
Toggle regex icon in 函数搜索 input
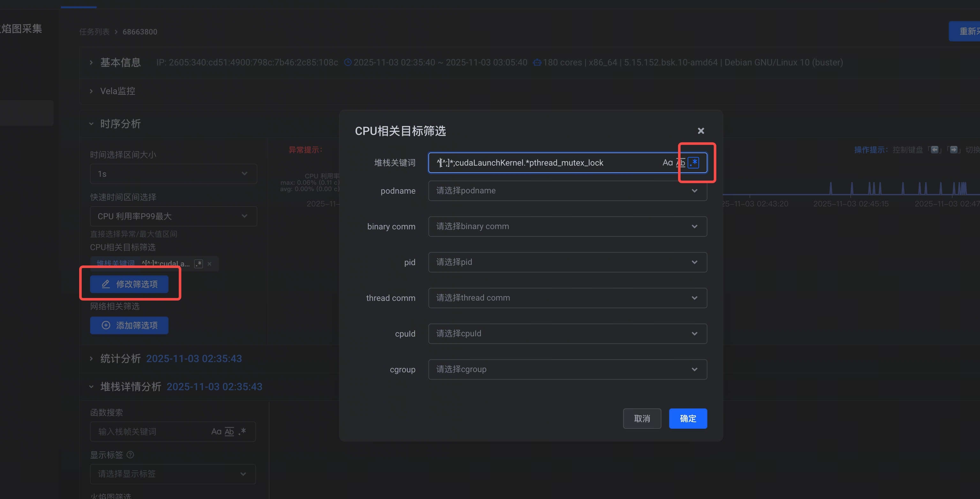point(242,431)
